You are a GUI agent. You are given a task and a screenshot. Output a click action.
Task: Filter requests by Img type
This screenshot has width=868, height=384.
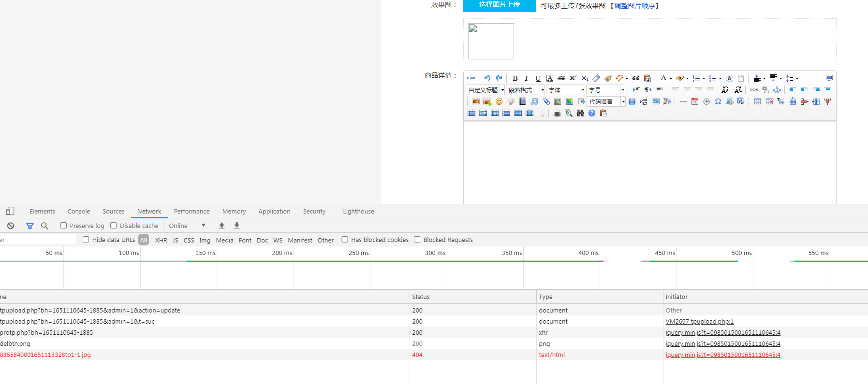(x=205, y=240)
